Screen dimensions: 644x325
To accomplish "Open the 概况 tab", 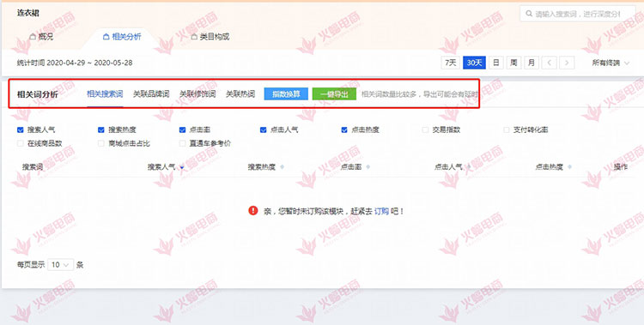I will click(x=41, y=37).
